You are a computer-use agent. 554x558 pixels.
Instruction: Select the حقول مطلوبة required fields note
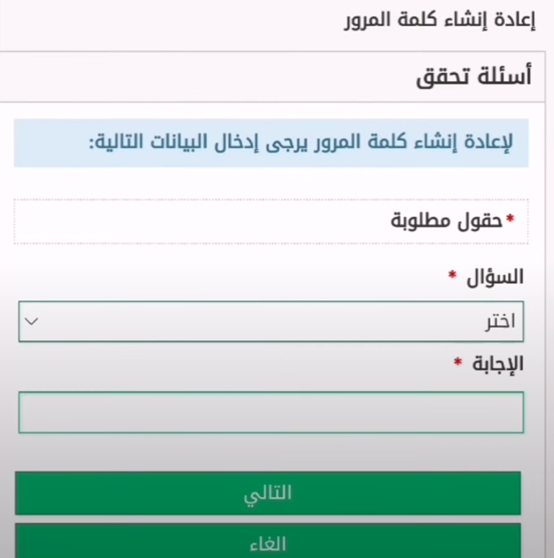click(x=447, y=221)
